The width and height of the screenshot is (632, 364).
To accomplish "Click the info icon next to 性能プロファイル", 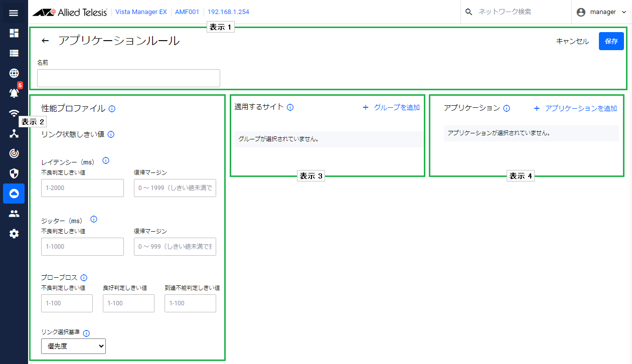I will 112,108.
